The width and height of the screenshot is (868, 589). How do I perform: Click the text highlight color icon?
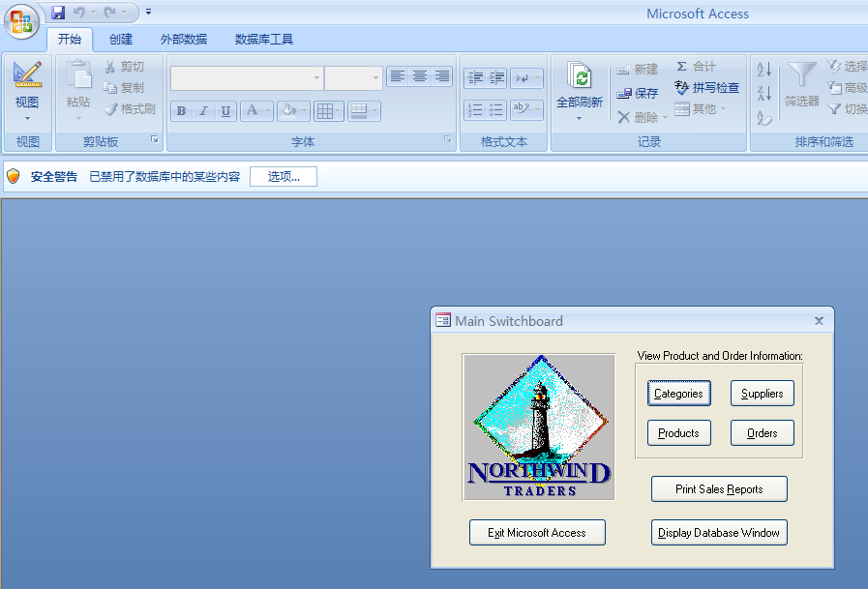coord(522,110)
